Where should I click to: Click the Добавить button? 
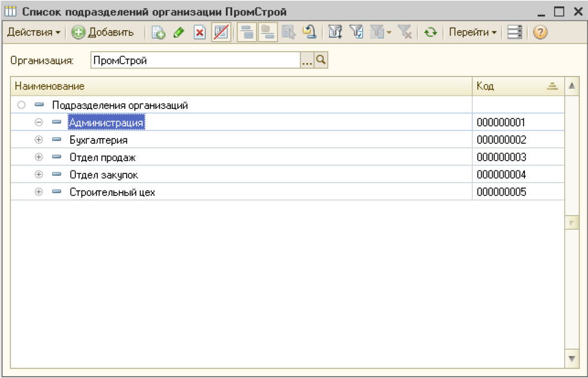pos(103,32)
